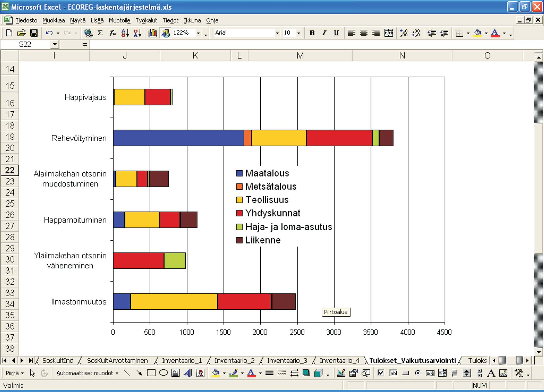Go to the last sheet tab

[x=31, y=361]
